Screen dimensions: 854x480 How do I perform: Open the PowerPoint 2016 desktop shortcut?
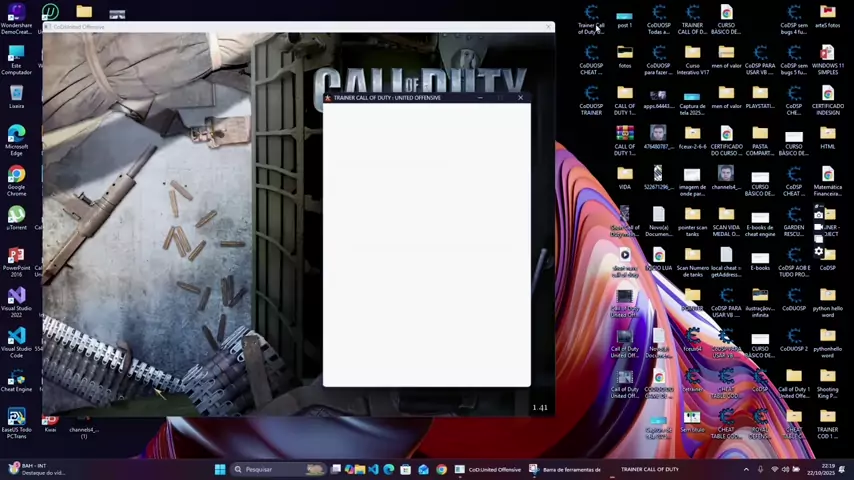16,257
